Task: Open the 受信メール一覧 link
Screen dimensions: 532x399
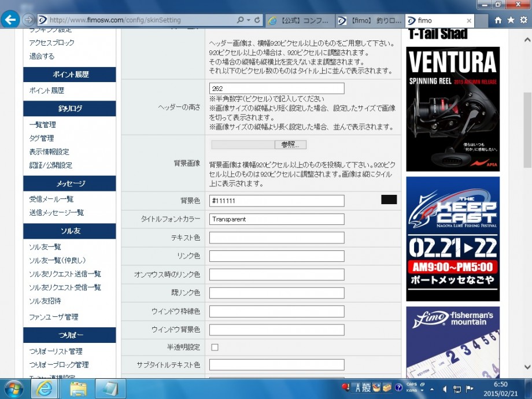Action: [51, 199]
